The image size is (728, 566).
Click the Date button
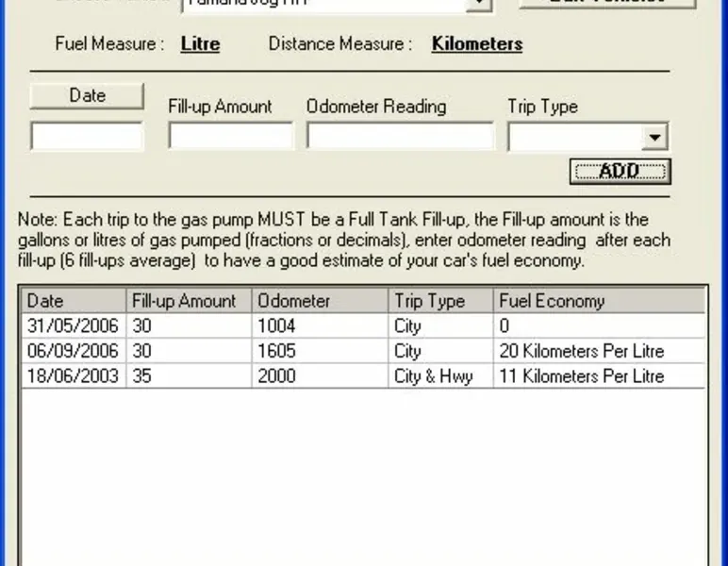(x=87, y=96)
